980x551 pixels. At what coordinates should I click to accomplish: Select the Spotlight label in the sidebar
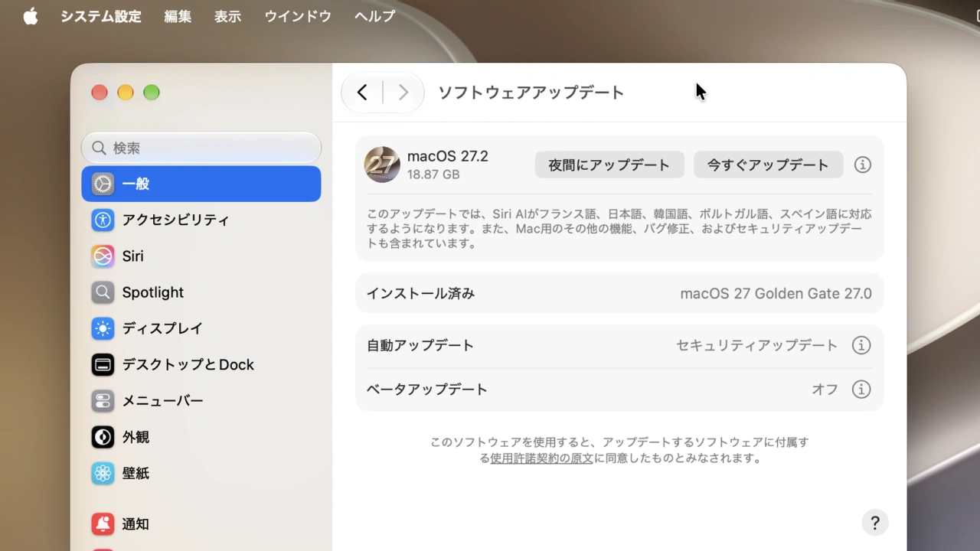(153, 292)
